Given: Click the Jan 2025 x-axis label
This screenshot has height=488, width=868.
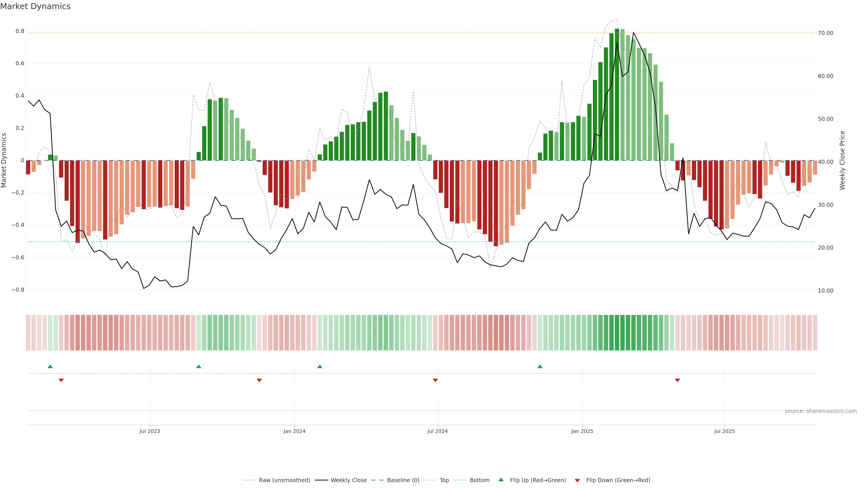Looking at the screenshot, I should pos(582,431).
